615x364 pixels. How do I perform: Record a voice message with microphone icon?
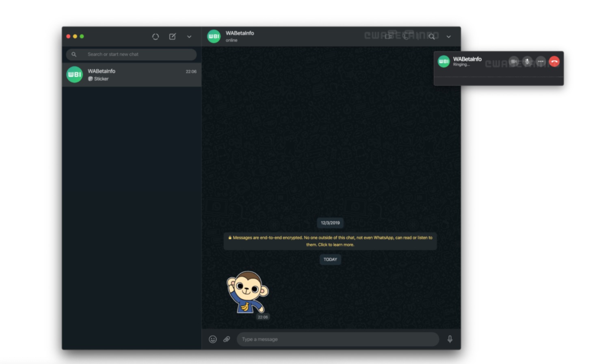(x=450, y=339)
